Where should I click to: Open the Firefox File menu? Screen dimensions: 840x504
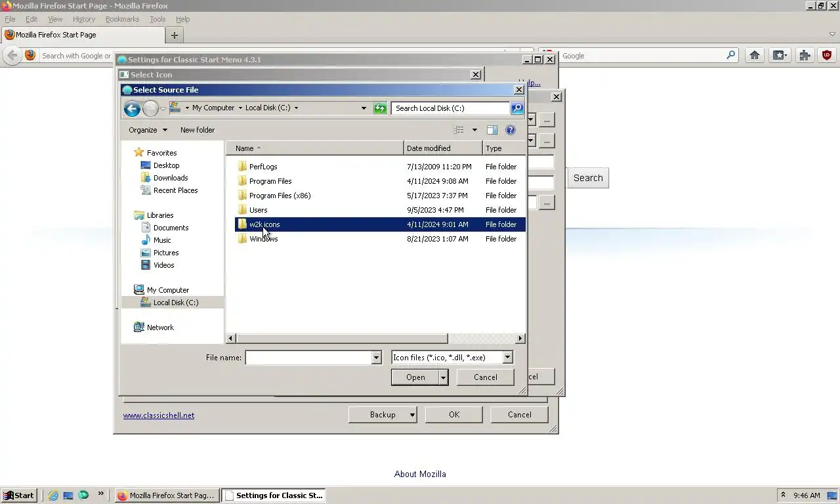coord(10,20)
